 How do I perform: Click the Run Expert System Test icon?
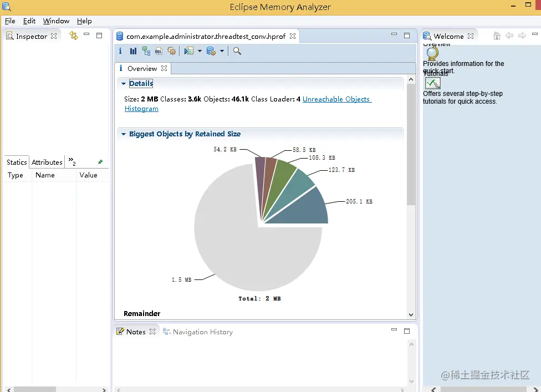tap(188, 51)
